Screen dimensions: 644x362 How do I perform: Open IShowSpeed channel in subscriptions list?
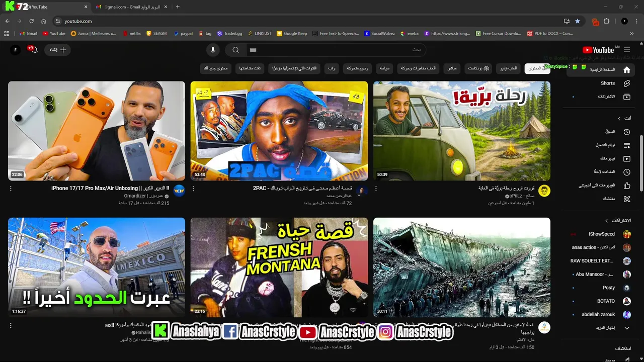click(x=600, y=234)
